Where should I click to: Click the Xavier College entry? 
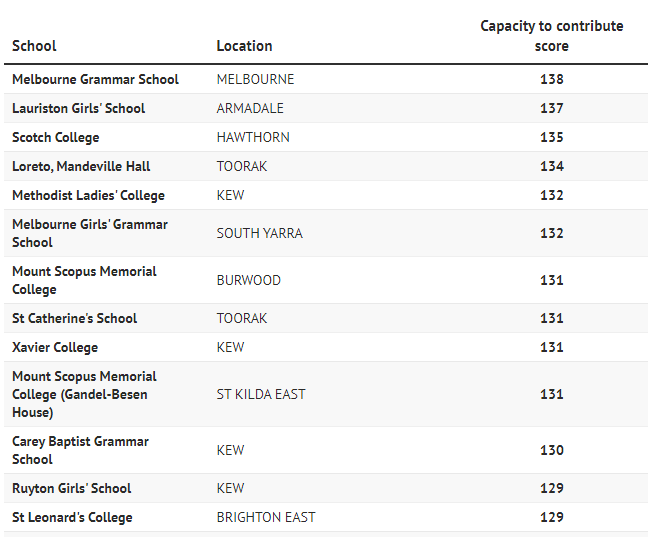click(55, 347)
